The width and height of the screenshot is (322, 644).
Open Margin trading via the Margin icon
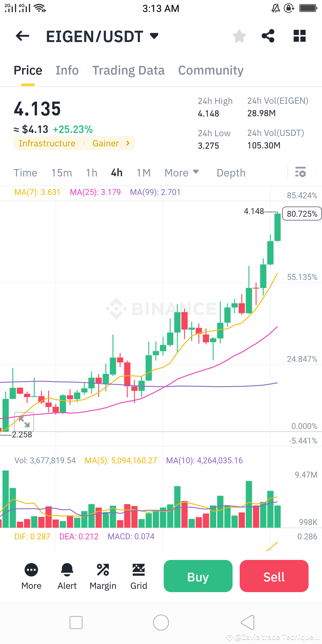pos(103,575)
